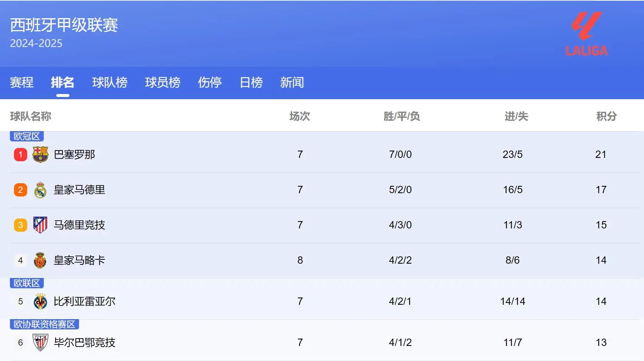This screenshot has width=644, height=361.
Task: Click the 场次 column header
Action: [300, 116]
